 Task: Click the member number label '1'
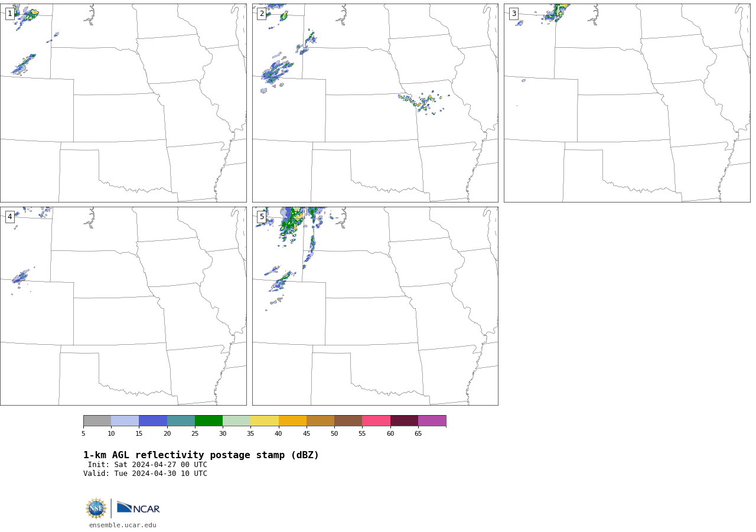coord(10,14)
